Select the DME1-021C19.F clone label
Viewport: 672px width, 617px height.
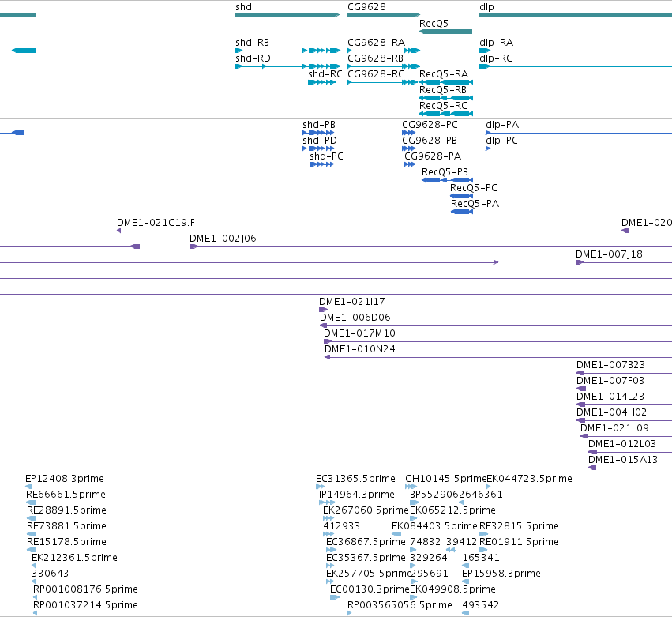156,223
